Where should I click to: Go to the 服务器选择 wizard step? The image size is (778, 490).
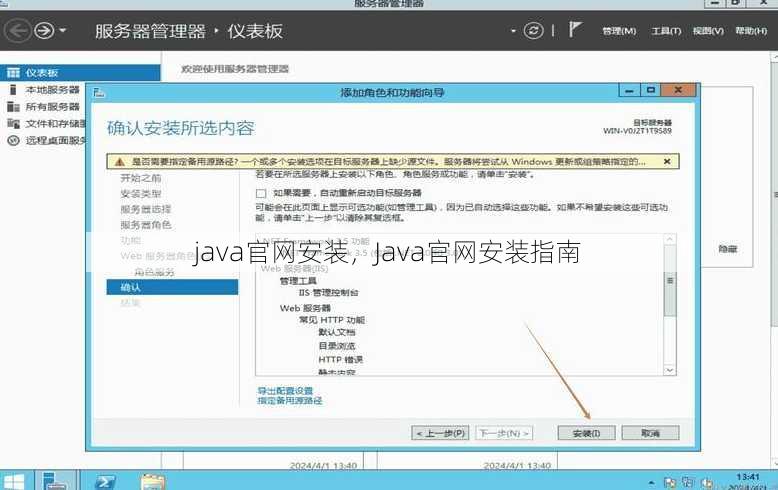(x=146, y=209)
